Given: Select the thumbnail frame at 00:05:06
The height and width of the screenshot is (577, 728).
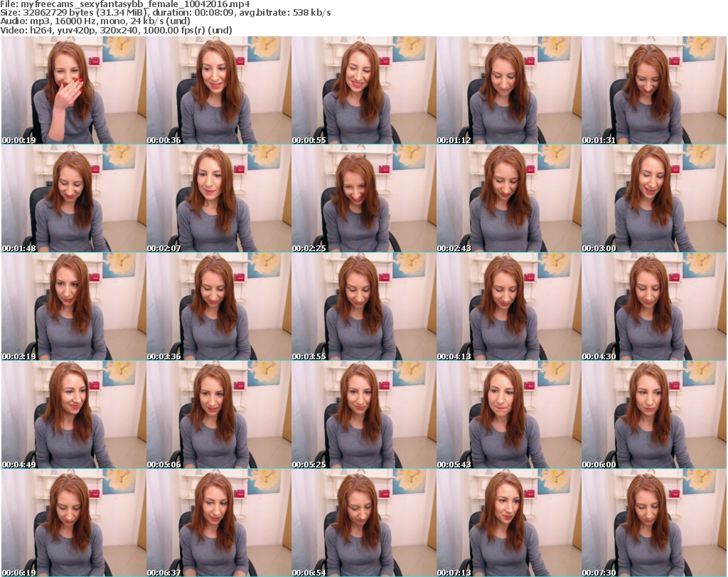Looking at the screenshot, I should point(219,415).
